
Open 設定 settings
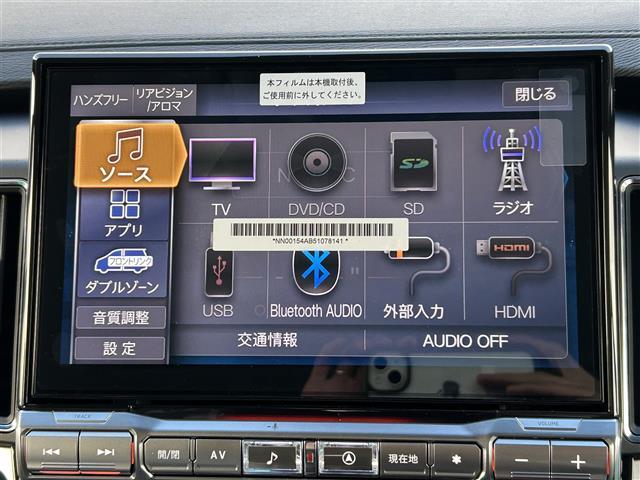(120, 349)
